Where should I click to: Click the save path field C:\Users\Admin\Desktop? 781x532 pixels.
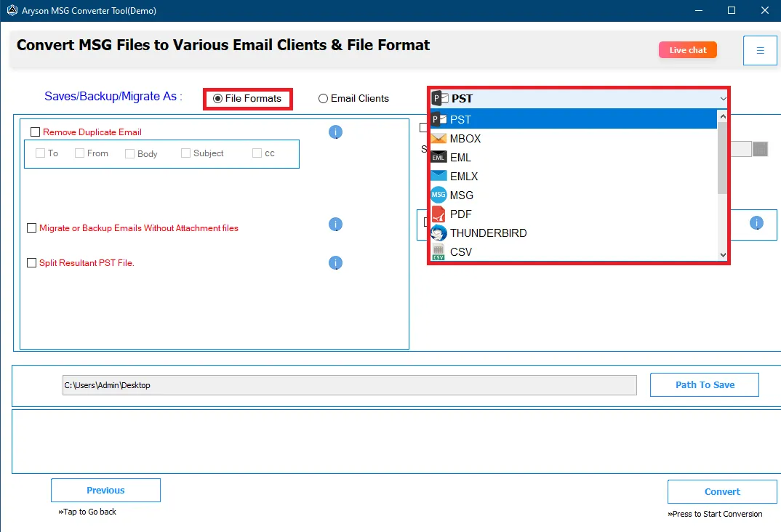click(349, 385)
